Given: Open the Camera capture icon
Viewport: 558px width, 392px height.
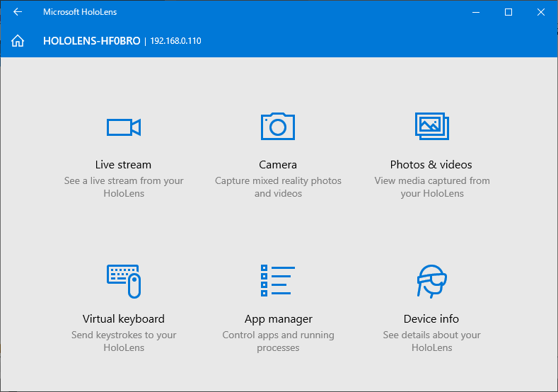Looking at the screenshot, I should coord(278,127).
